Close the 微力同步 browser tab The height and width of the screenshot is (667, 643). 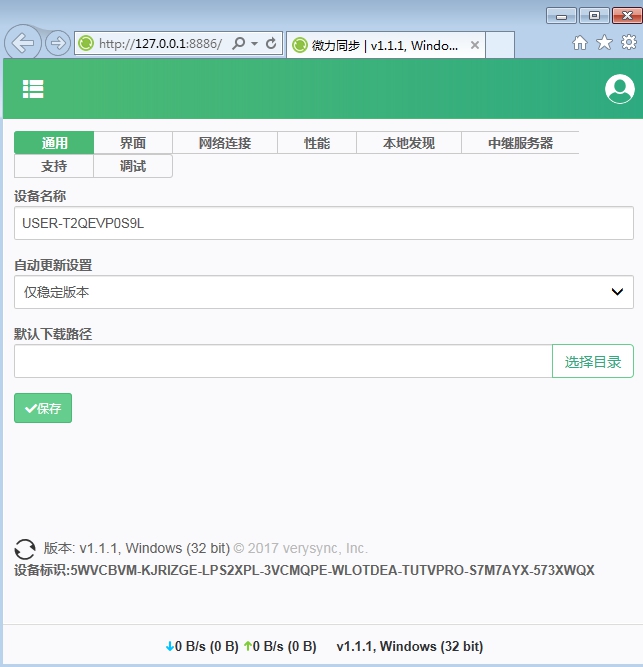point(475,45)
